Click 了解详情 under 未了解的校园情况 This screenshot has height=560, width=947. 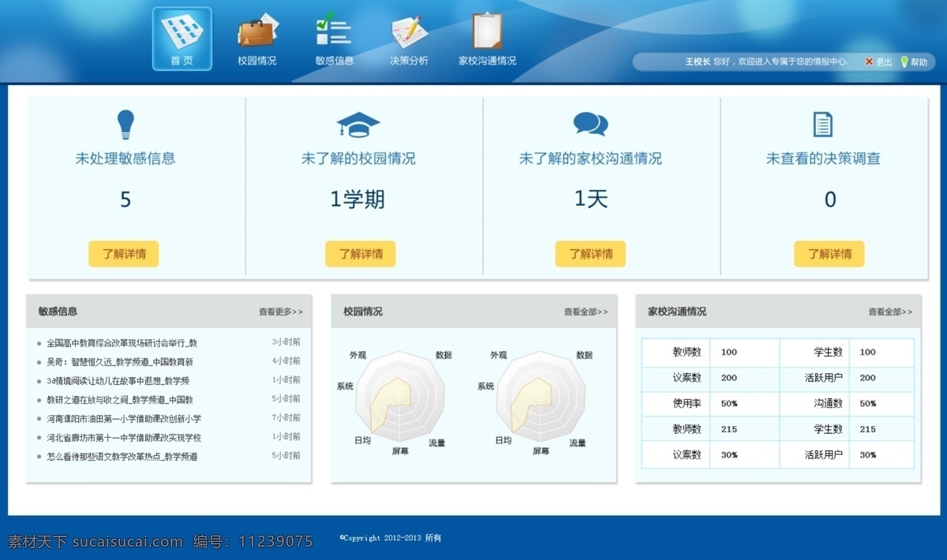361,254
